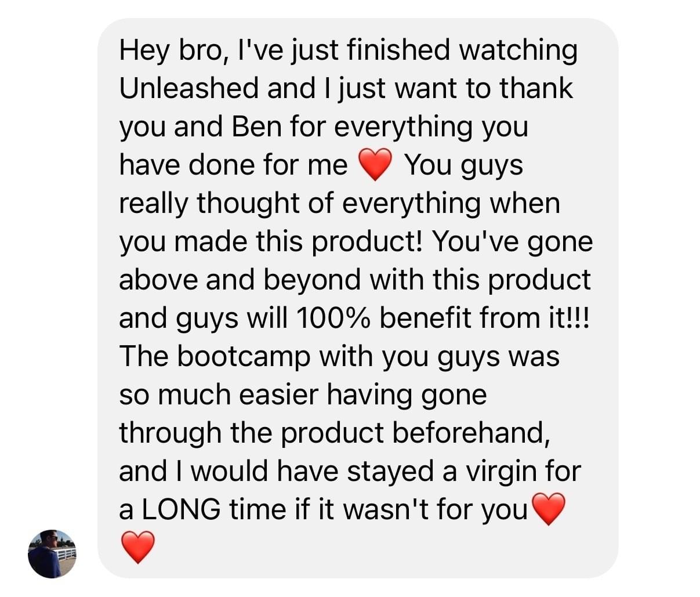The image size is (700, 597).
Task: Click the capitalized word "LONG"
Action: 181,509
